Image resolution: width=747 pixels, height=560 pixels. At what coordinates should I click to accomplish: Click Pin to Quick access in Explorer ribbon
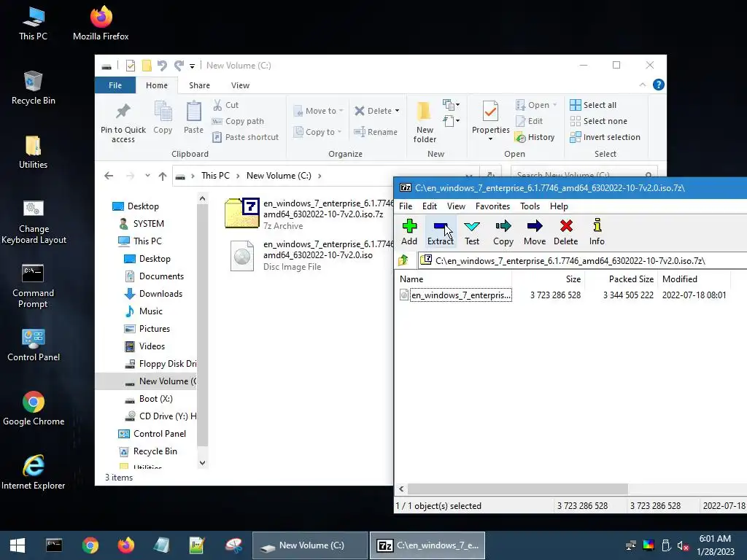tap(123, 122)
